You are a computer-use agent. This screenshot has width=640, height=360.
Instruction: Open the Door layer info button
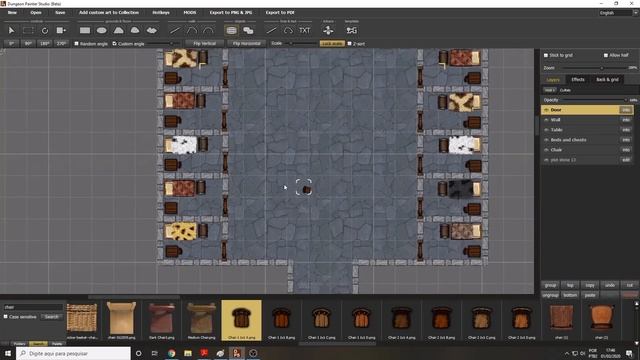click(626, 110)
